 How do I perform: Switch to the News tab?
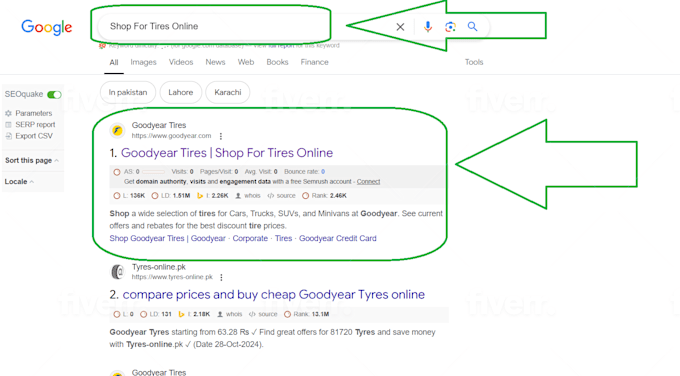click(x=215, y=62)
